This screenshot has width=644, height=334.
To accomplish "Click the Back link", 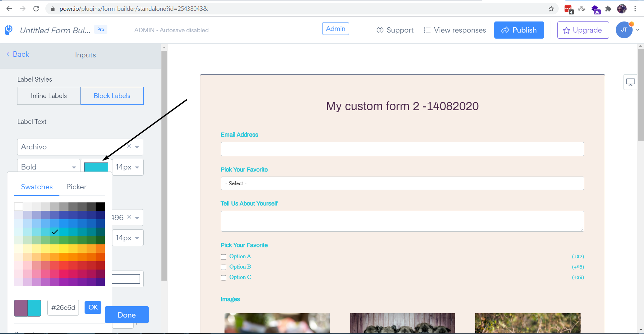I will [17, 54].
